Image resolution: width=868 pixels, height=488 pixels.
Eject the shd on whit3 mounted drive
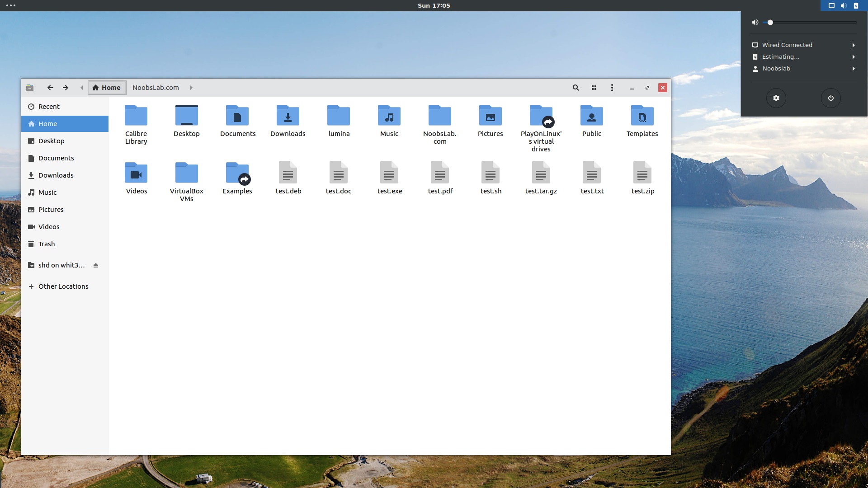tap(96, 265)
